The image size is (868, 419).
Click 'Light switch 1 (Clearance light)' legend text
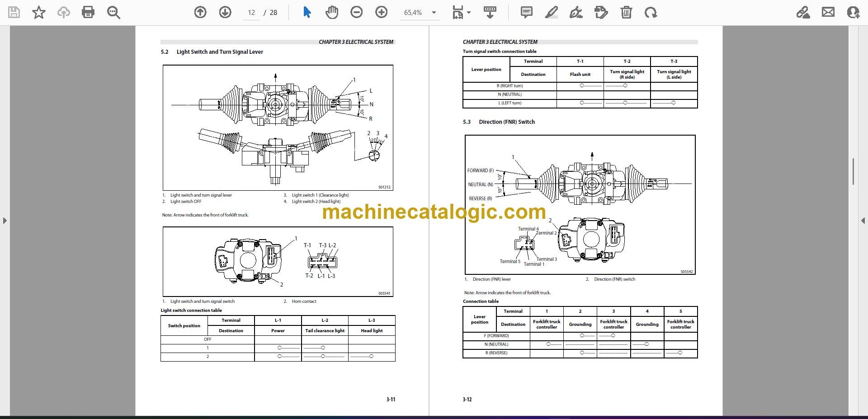pos(320,195)
